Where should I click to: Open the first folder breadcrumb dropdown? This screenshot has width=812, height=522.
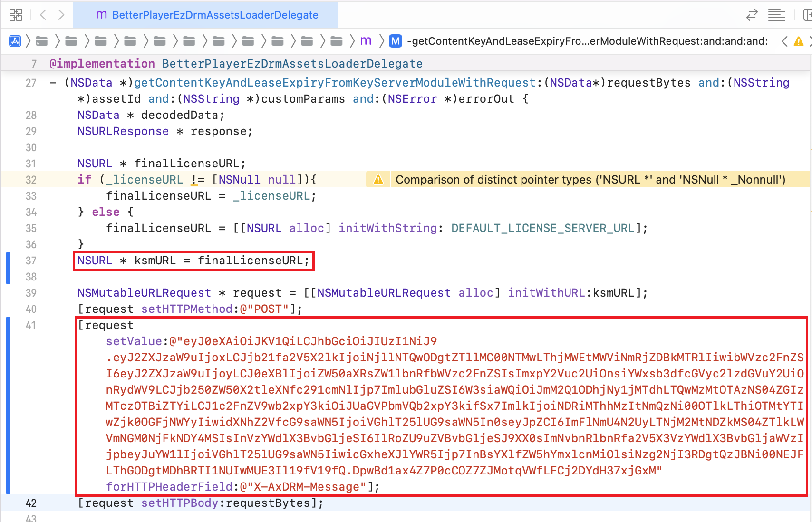coord(42,41)
